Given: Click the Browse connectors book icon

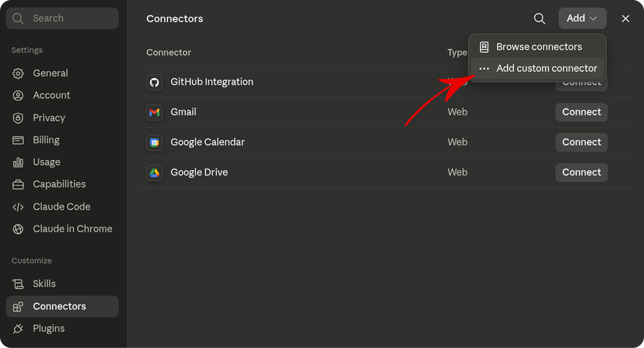Looking at the screenshot, I should (484, 47).
